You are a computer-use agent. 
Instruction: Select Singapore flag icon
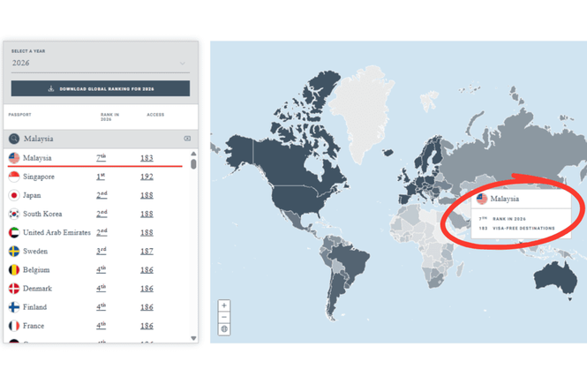14,177
